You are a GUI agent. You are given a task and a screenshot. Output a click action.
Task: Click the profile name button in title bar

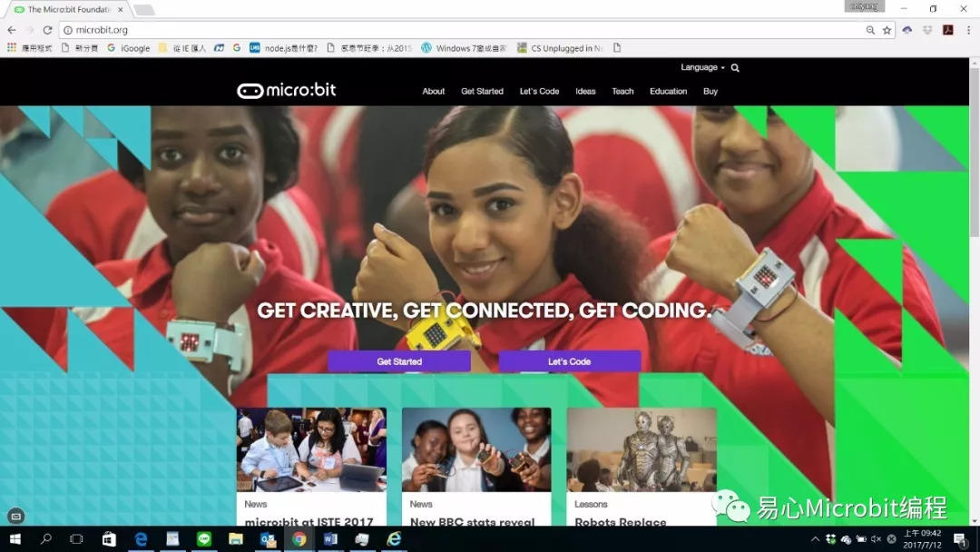865,6
